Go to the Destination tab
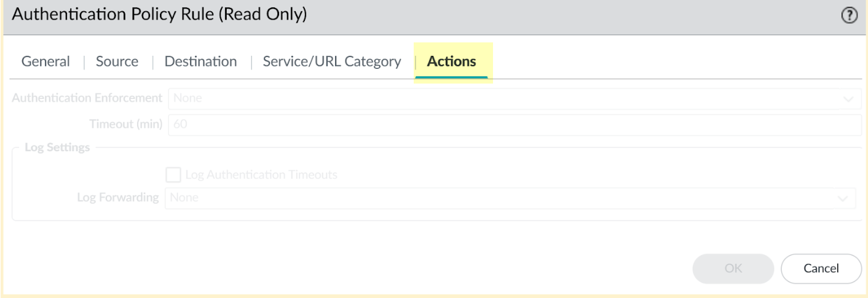 200,61
